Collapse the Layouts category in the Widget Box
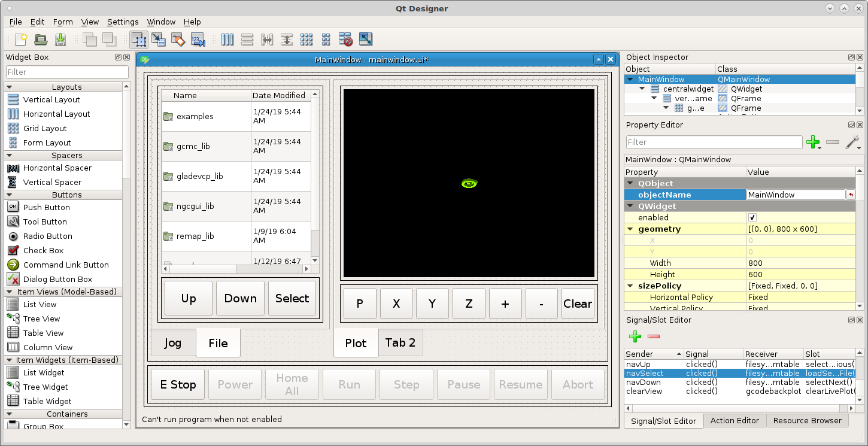 tap(10, 87)
